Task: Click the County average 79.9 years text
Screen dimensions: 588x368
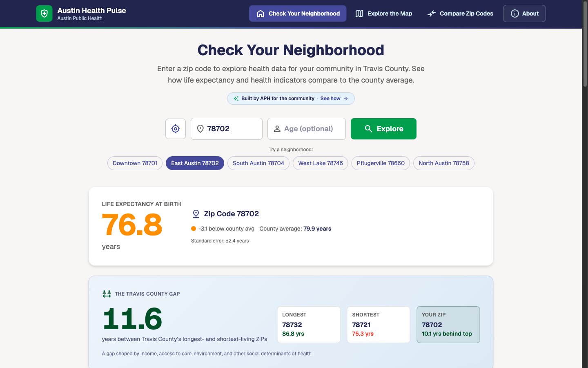Action: (295, 229)
